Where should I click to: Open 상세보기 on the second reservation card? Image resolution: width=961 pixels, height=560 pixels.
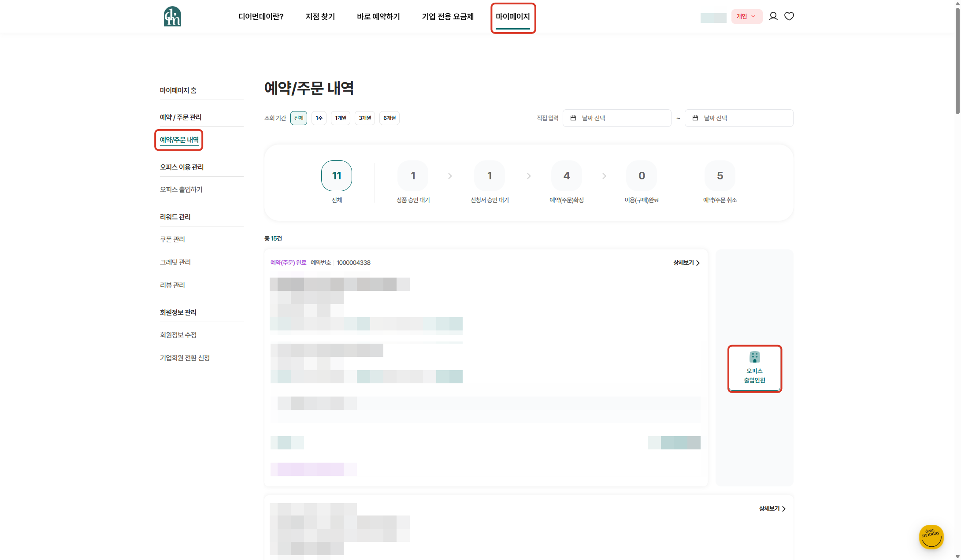(x=772, y=508)
